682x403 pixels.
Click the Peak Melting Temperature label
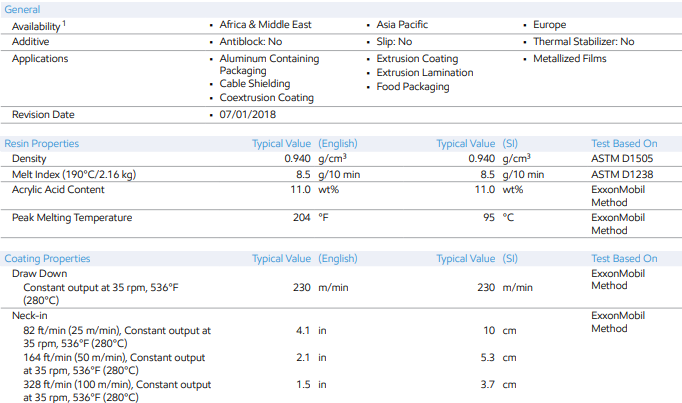(x=71, y=217)
